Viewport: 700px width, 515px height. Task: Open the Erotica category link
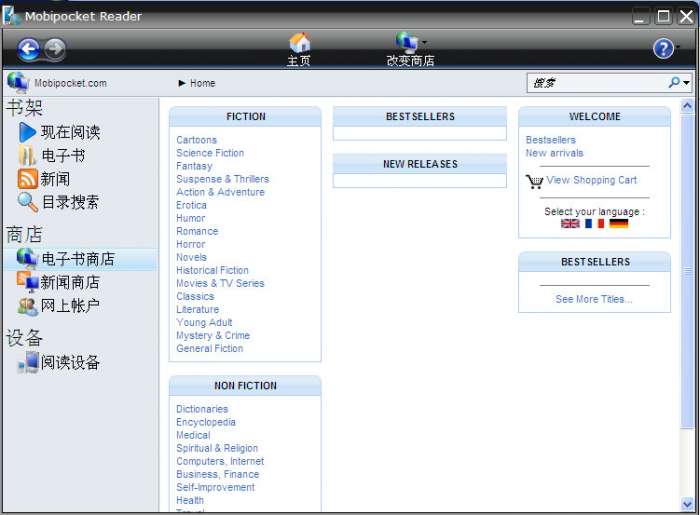pos(191,205)
